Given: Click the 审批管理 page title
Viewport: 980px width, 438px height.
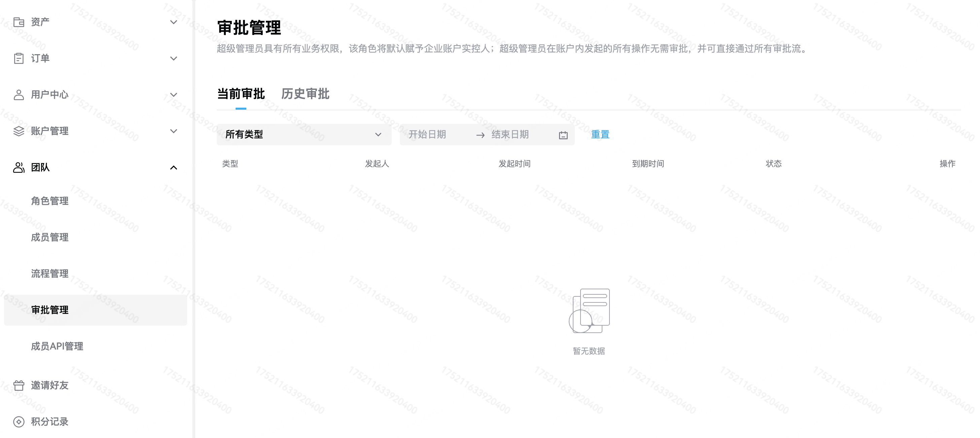Looking at the screenshot, I should pos(249,28).
